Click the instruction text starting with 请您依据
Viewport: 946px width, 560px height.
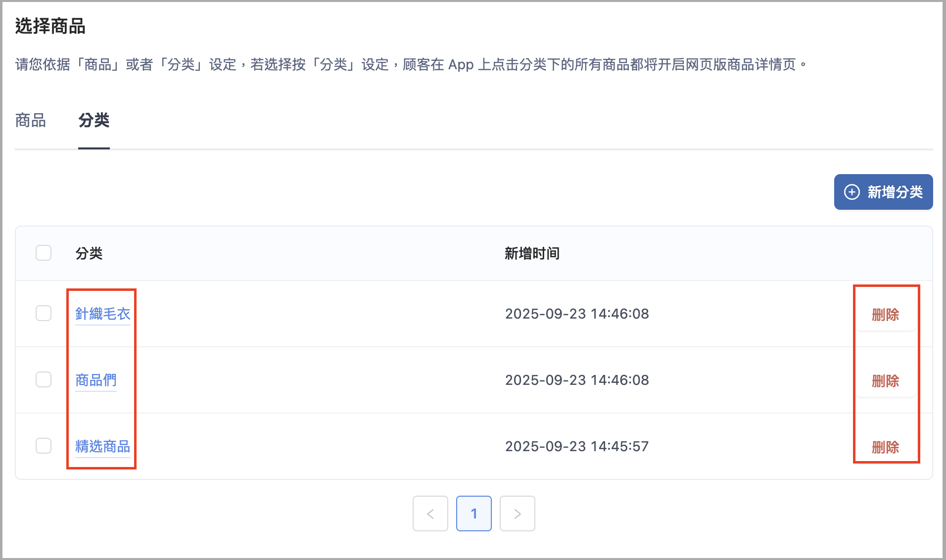[x=411, y=64]
